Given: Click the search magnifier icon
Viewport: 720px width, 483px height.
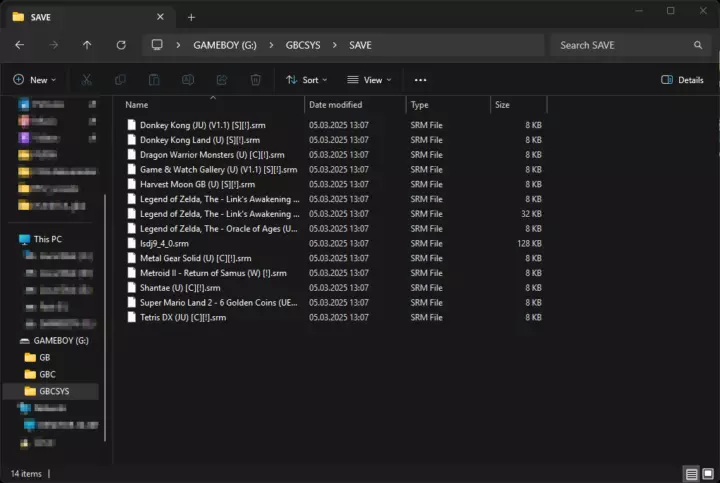Looking at the screenshot, I should (698, 45).
